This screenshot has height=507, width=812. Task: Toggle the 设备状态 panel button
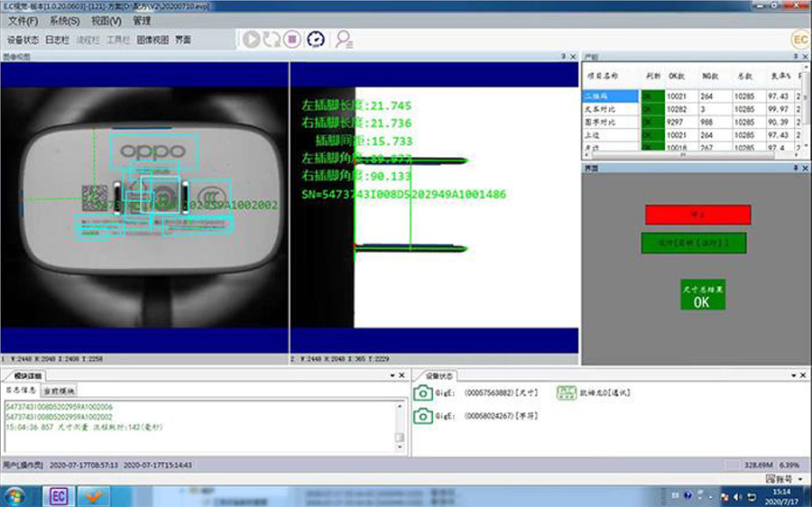(23, 40)
